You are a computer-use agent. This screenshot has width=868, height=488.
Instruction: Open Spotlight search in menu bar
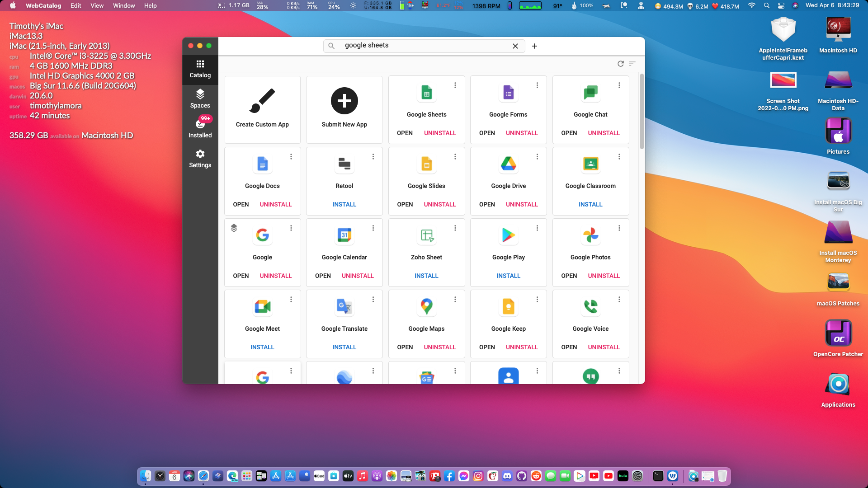coord(767,5)
